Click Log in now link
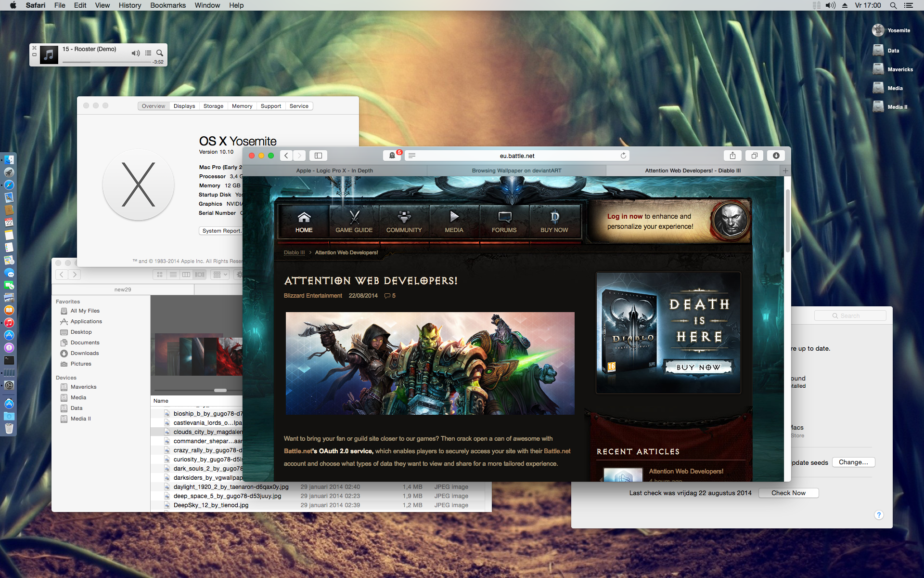924x578 pixels. [625, 216]
